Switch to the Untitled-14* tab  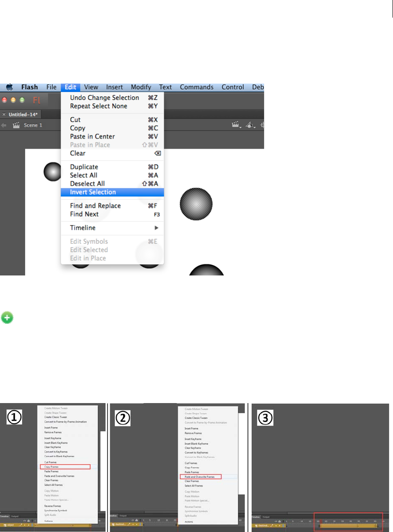(21, 114)
